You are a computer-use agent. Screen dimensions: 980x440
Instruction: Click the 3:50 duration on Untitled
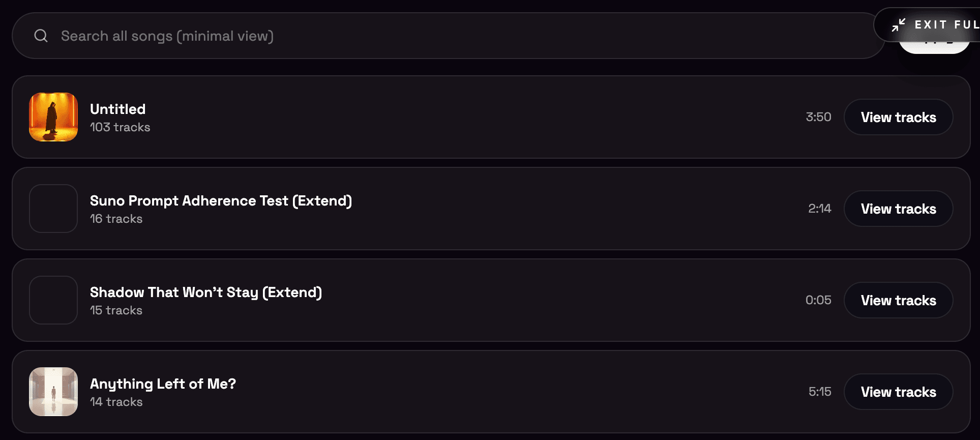pyautogui.click(x=818, y=117)
